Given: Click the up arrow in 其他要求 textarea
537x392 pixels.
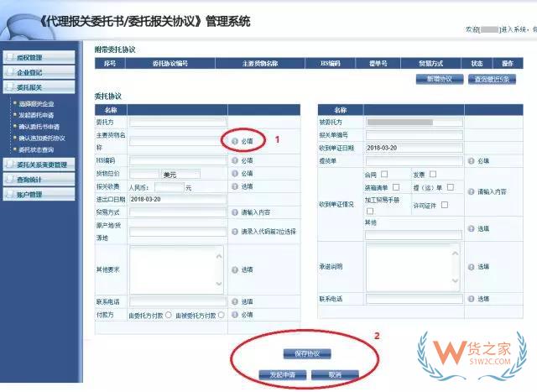Looking at the screenshot, I should click(x=219, y=256).
